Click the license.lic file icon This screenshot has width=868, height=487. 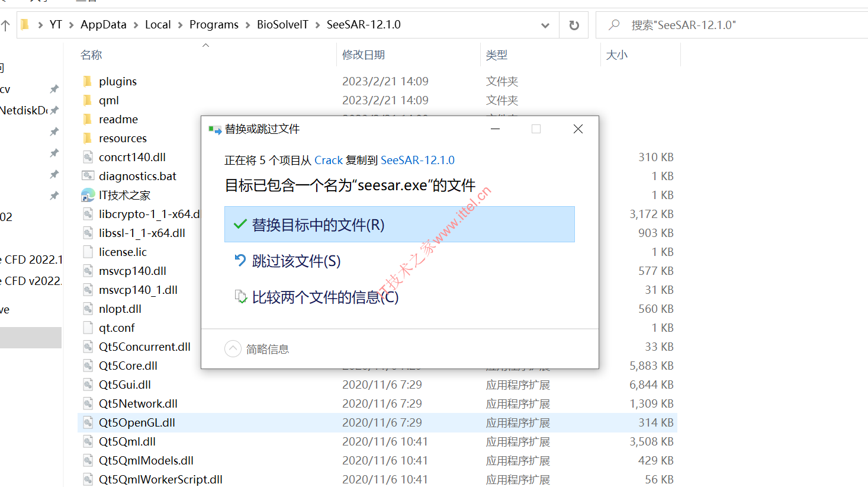click(x=88, y=252)
